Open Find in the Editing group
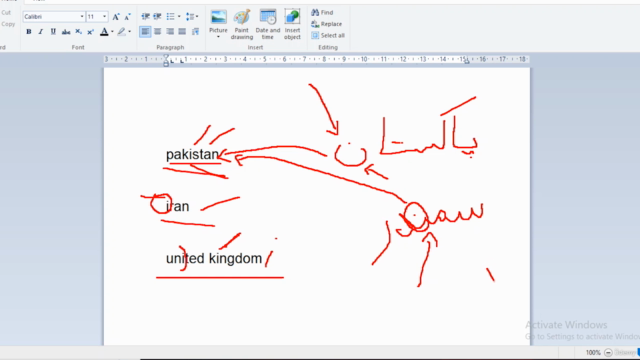The width and height of the screenshot is (640, 360). click(322, 13)
